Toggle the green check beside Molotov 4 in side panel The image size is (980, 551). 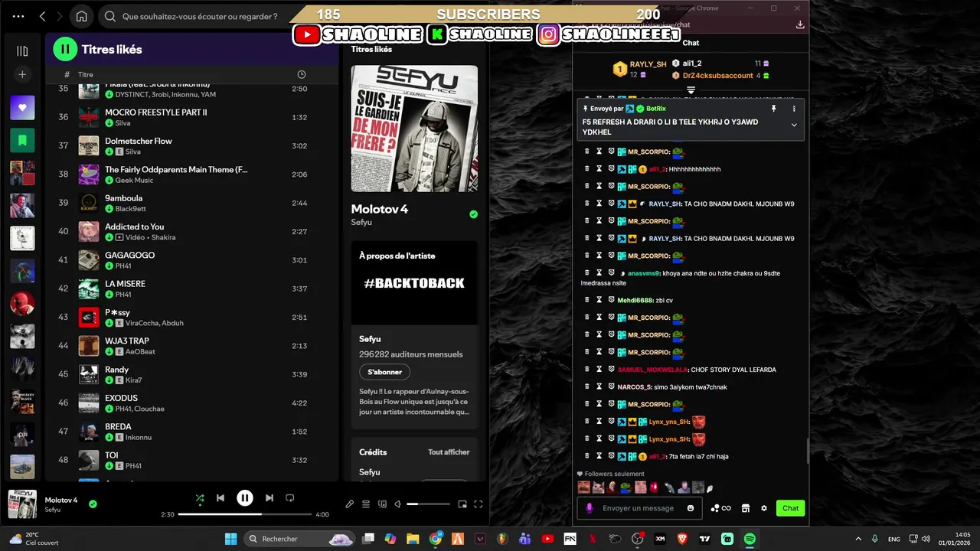point(473,214)
